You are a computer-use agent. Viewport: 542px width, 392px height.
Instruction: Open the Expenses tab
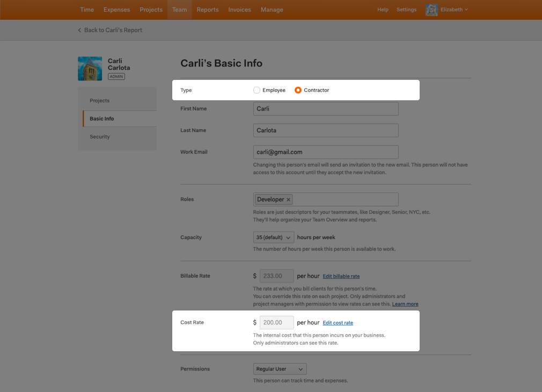pyautogui.click(x=117, y=10)
